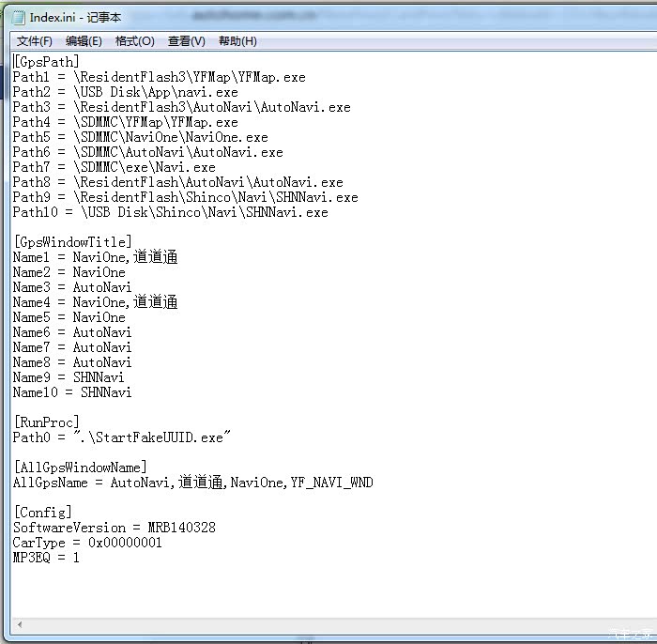Viewport: 657px width, 644px height.
Task: Click the Path5 NaviOne.exe line
Action: (141, 137)
